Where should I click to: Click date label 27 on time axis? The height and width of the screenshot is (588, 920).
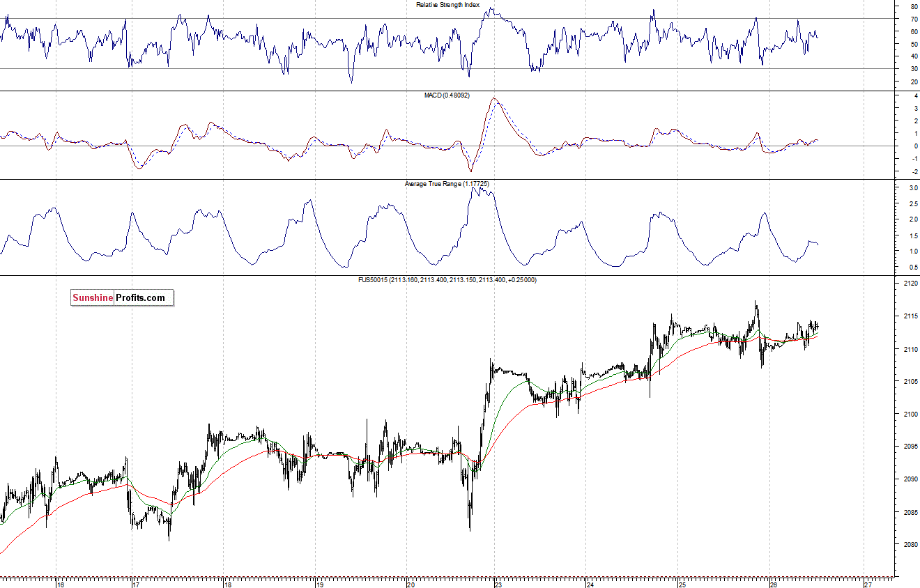[866, 584]
